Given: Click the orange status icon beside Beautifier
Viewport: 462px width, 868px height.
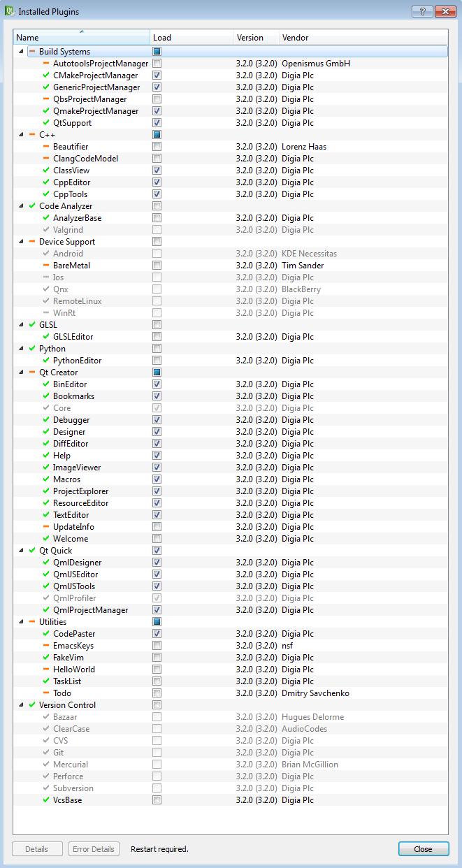Looking at the screenshot, I should point(46,147).
